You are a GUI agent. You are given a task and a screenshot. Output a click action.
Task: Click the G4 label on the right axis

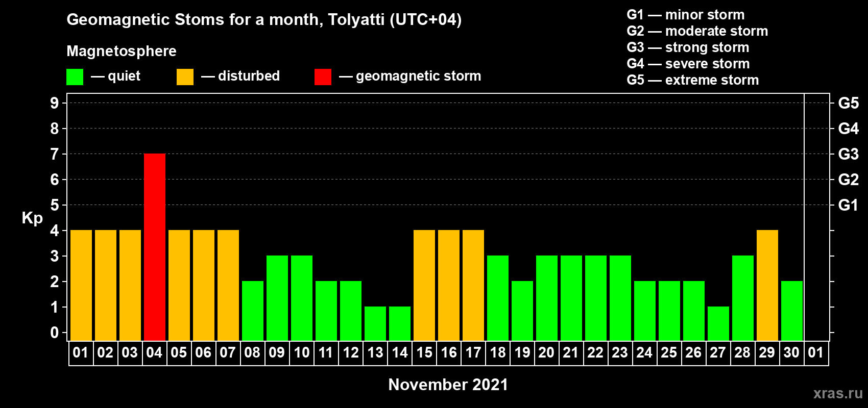click(x=849, y=129)
